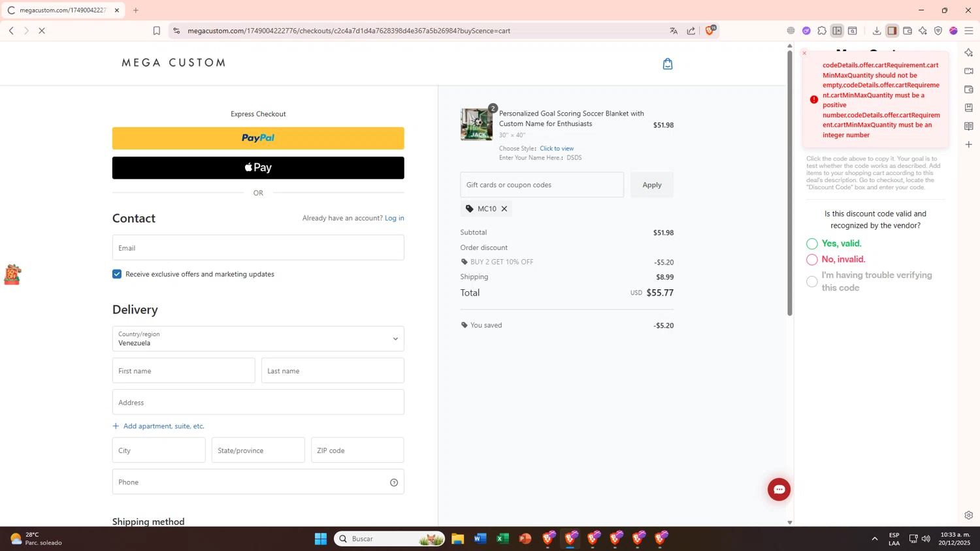Image resolution: width=980 pixels, height=551 pixels.
Task: Click the browser address bar URL
Action: [349, 31]
